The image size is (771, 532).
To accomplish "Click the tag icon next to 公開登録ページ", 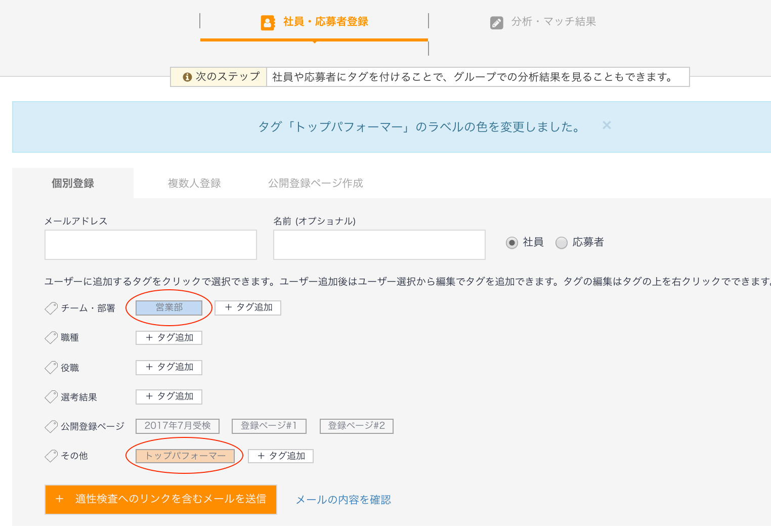I will (x=51, y=426).
